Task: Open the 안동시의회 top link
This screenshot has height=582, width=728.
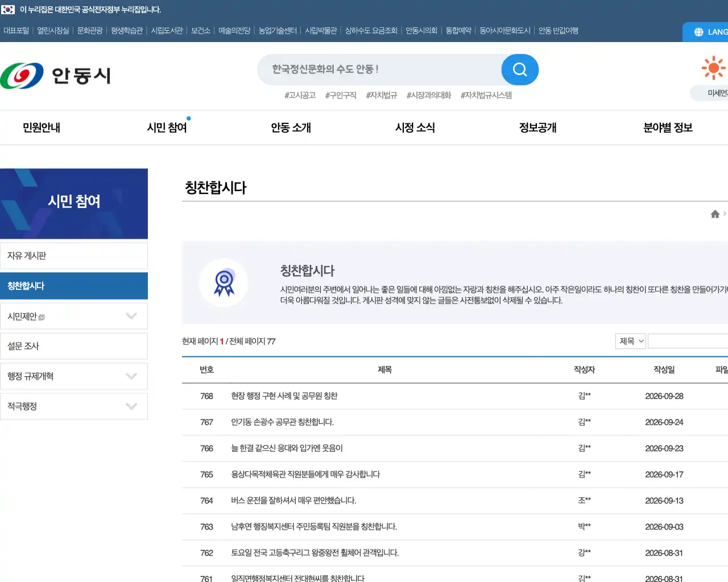Action: 421,31
